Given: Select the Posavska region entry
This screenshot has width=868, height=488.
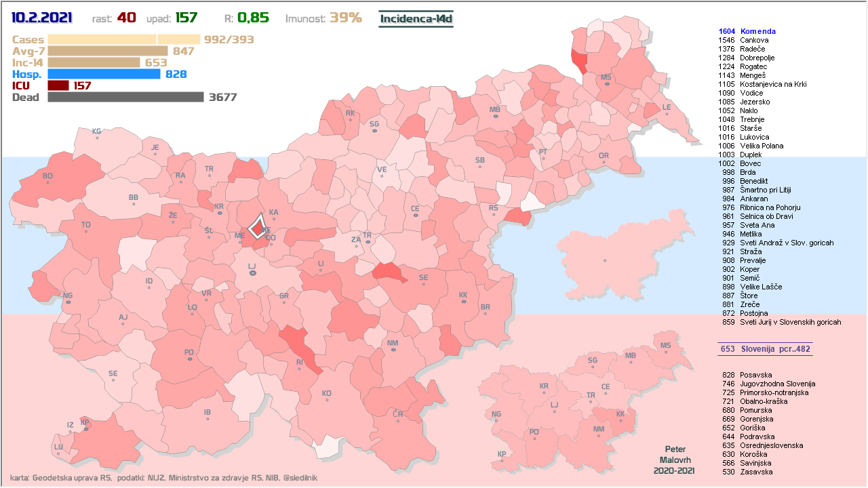Looking at the screenshot, I should pos(755,375).
